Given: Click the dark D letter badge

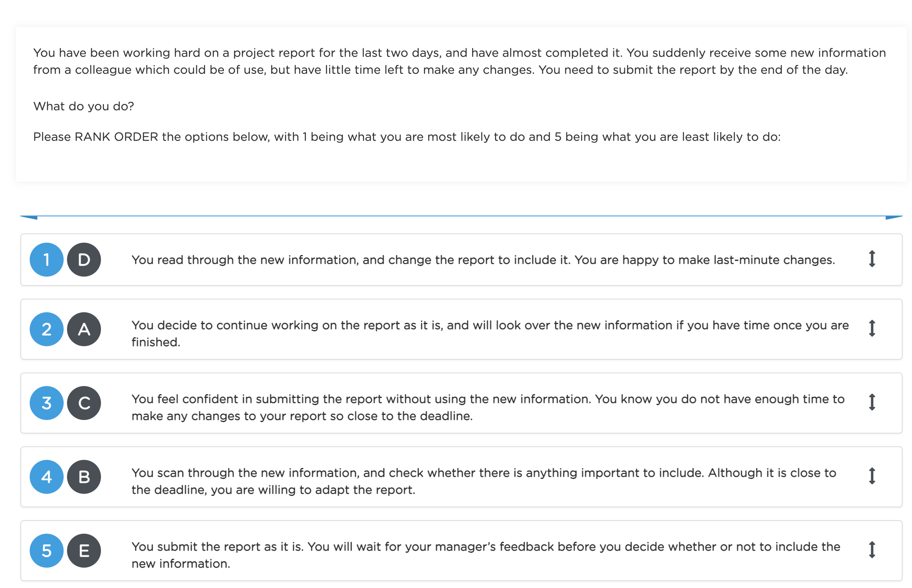Looking at the screenshot, I should 84,260.
